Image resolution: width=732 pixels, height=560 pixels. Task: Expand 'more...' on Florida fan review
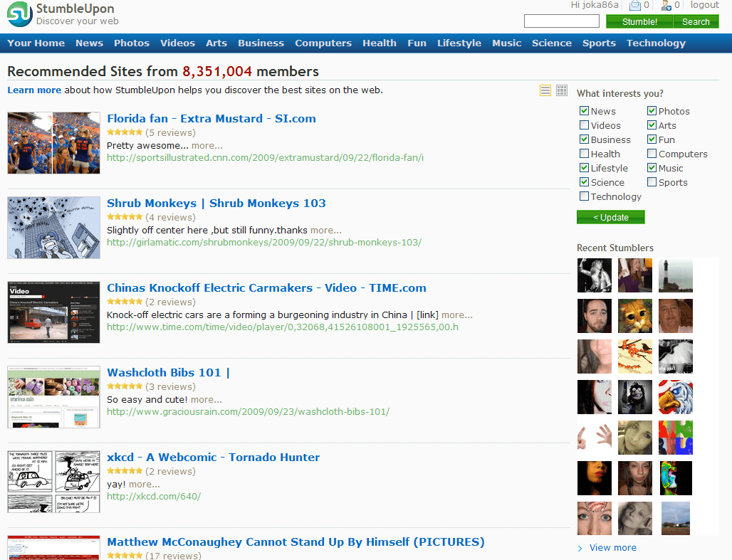click(206, 146)
